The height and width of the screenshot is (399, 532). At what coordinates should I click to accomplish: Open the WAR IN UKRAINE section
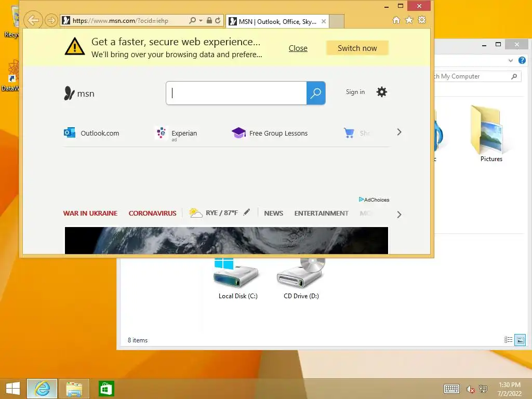[90, 214]
